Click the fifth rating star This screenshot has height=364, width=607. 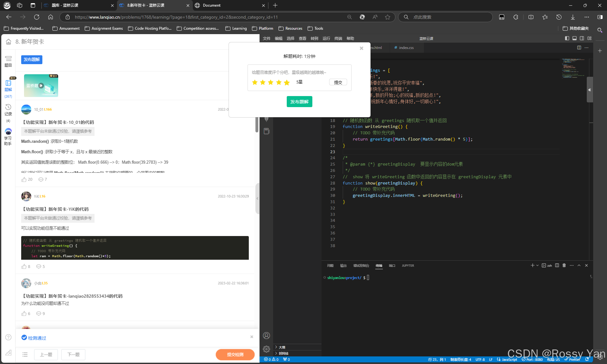point(287,82)
